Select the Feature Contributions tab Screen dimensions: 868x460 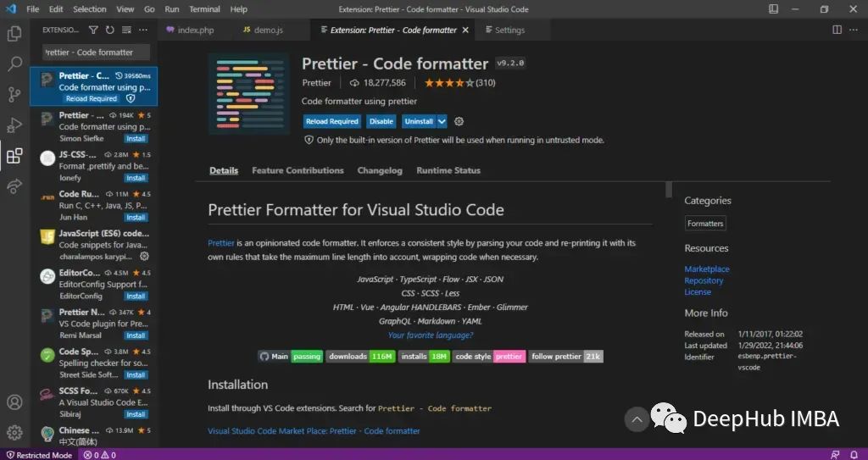click(x=298, y=170)
